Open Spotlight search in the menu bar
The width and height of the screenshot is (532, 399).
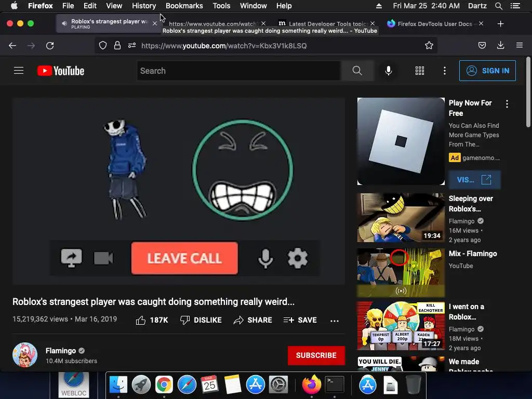(x=498, y=6)
